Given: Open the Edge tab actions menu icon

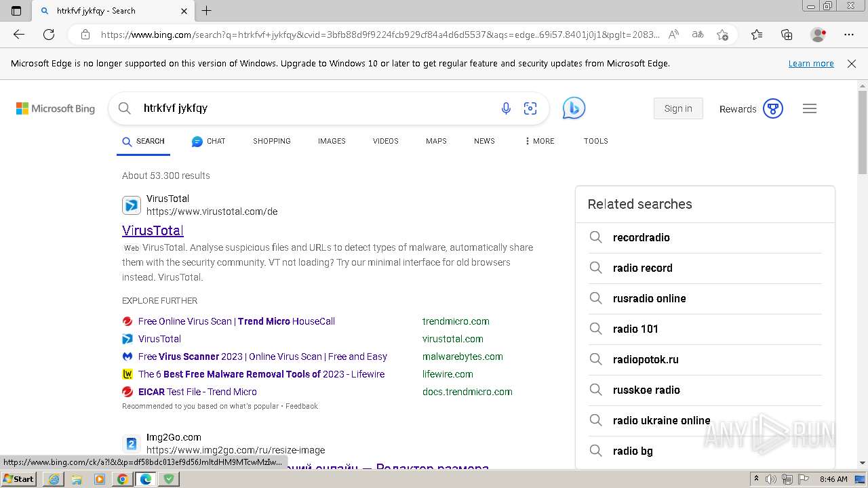Looking at the screenshot, I should coord(16,11).
